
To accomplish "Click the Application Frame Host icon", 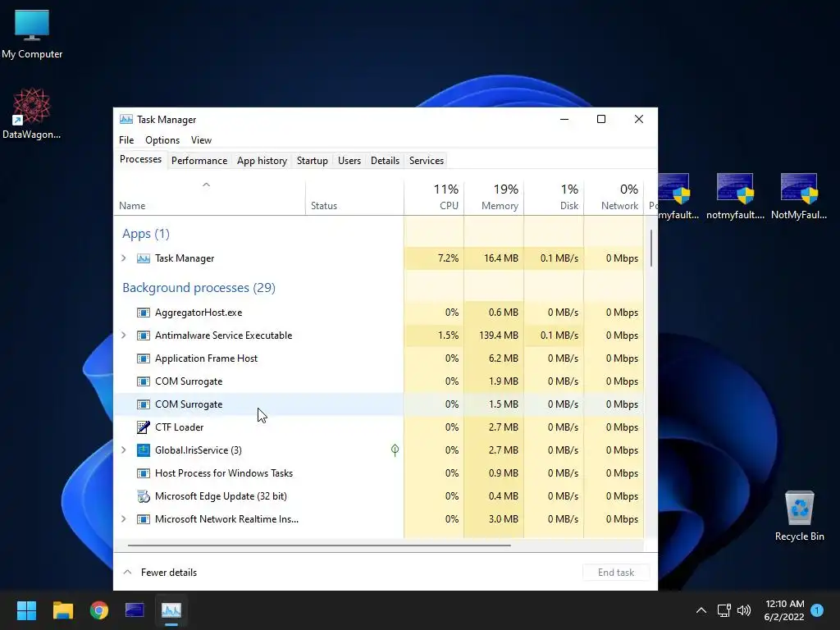I will click(143, 358).
